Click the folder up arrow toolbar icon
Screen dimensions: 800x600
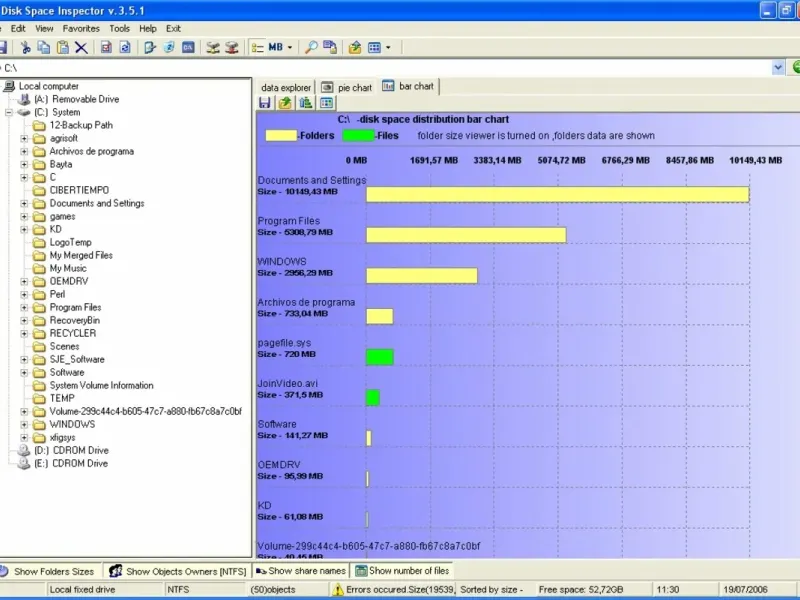[355, 47]
